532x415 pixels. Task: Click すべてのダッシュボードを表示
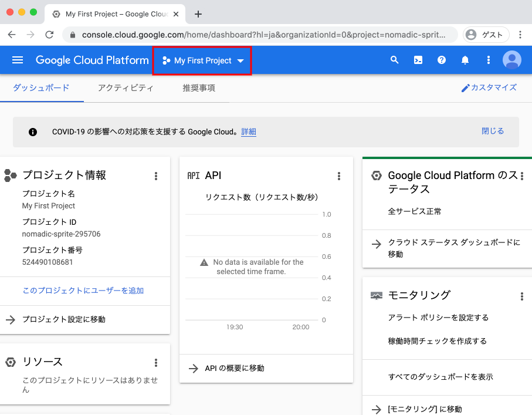pyautogui.click(x=440, y=377)
